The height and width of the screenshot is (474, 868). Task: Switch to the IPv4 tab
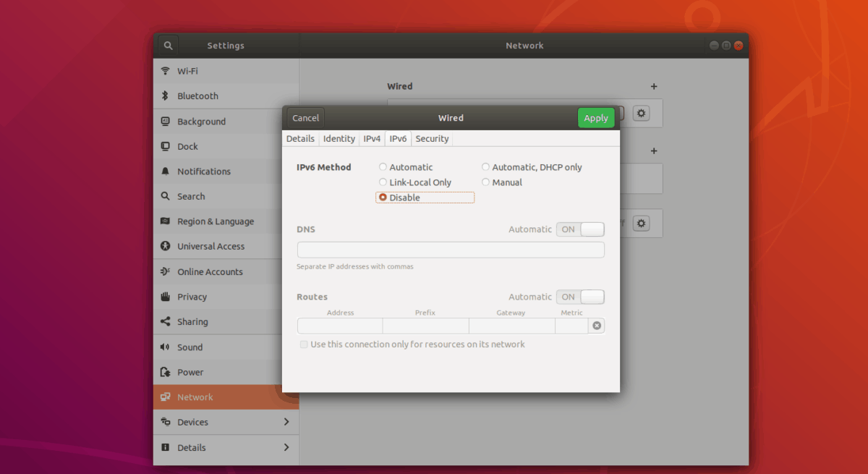[371, 138]
